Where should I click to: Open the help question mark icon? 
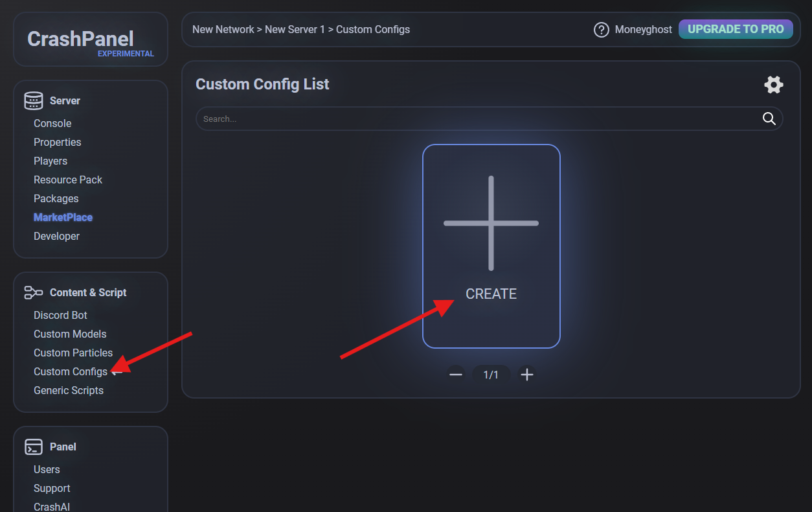[x=601, y=30]
